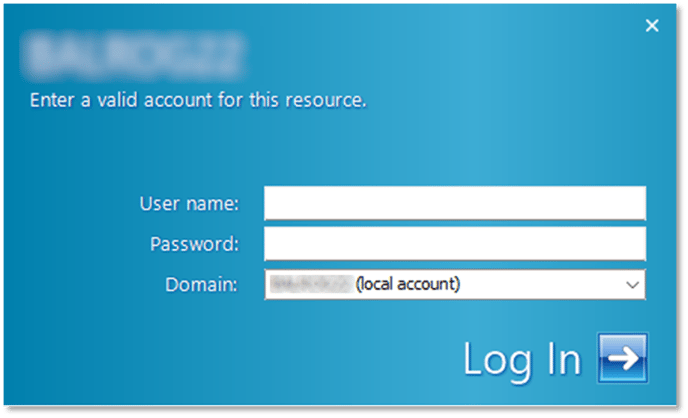Place cursor in the box beside "Password:"
This screenshot has width=688, height=418.
(x=455, y=243)
